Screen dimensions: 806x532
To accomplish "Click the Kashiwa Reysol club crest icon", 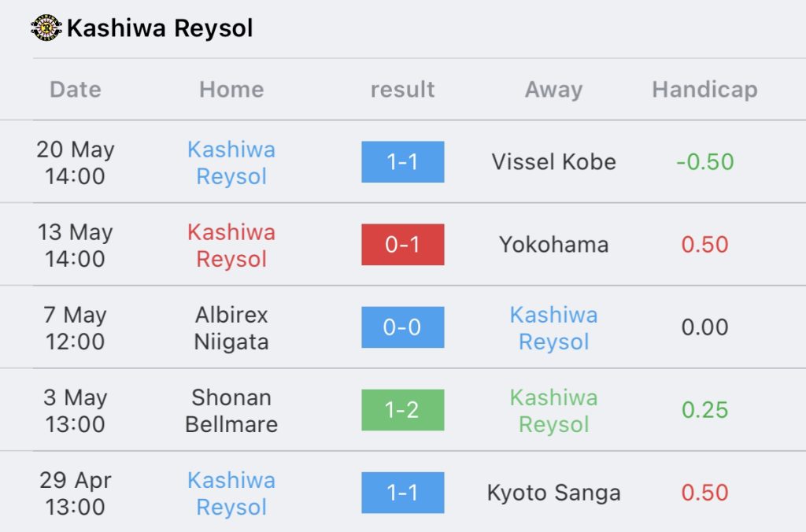I will tap(46, 28).
